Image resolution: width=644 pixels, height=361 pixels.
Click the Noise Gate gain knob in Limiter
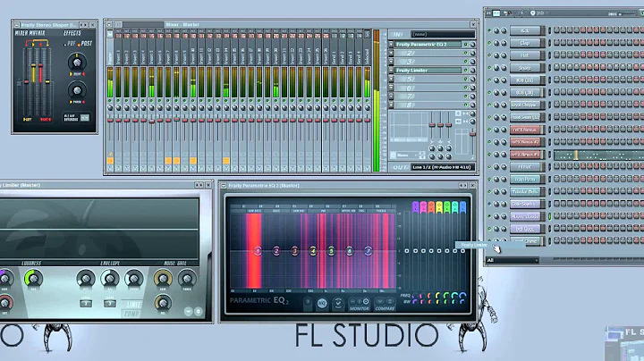tap(163, 279)
